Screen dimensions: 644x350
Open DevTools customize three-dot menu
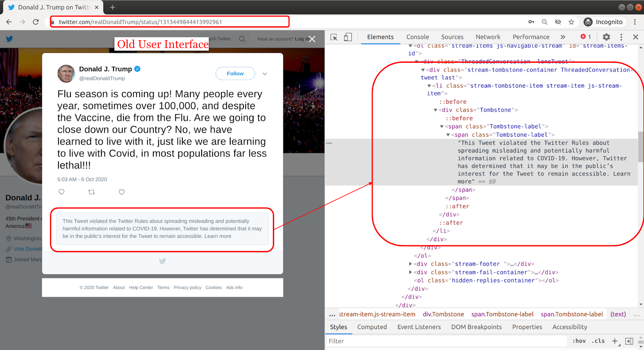[x=621, y=37]
